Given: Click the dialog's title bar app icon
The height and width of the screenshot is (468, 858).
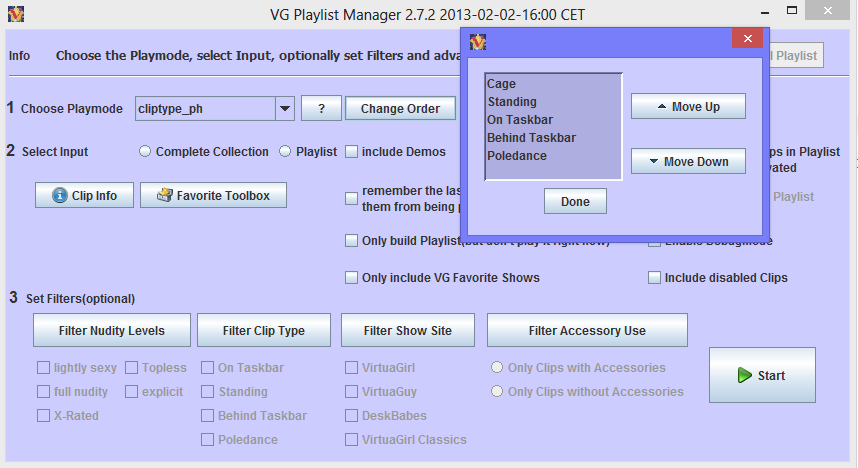Looking at the screenshot, I should point(478,41).
